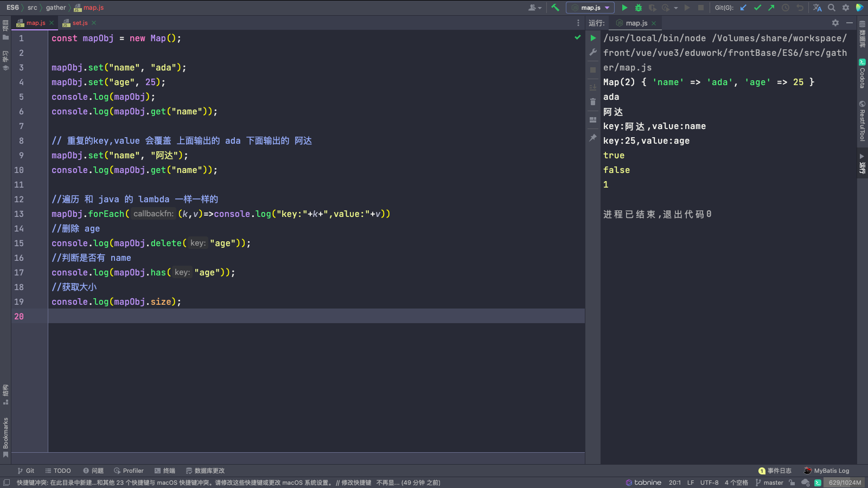Viewport: 868px width, 488px height.
Task: Click on line 20 in the editor
Action: coord(271,316)
